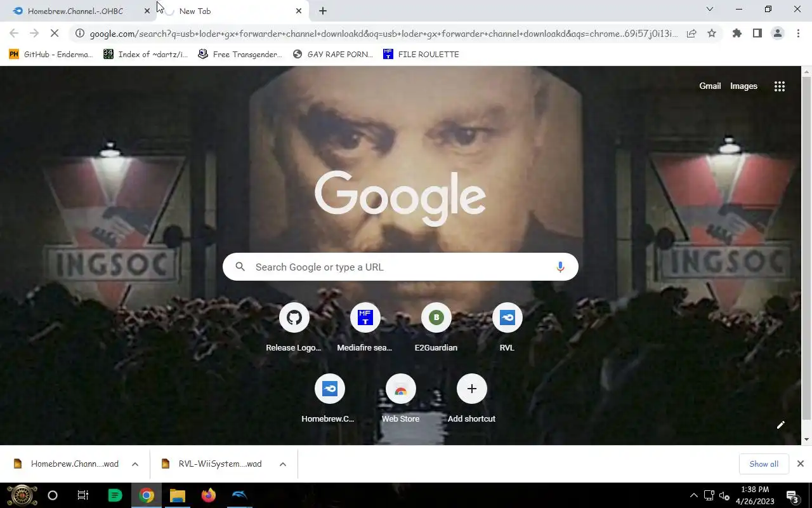Go back to the previous page
This screenshot has width=812, height=508.
[14, 33]
